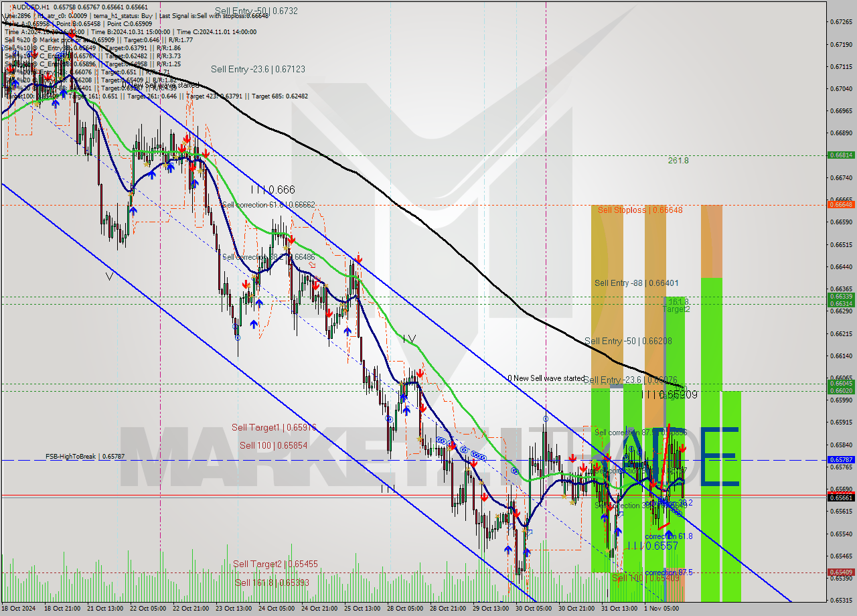Click 'Sell correction 61.8 | 0.66662' label
This screenshot has height=616, width=857.
[x=268, y=205]
